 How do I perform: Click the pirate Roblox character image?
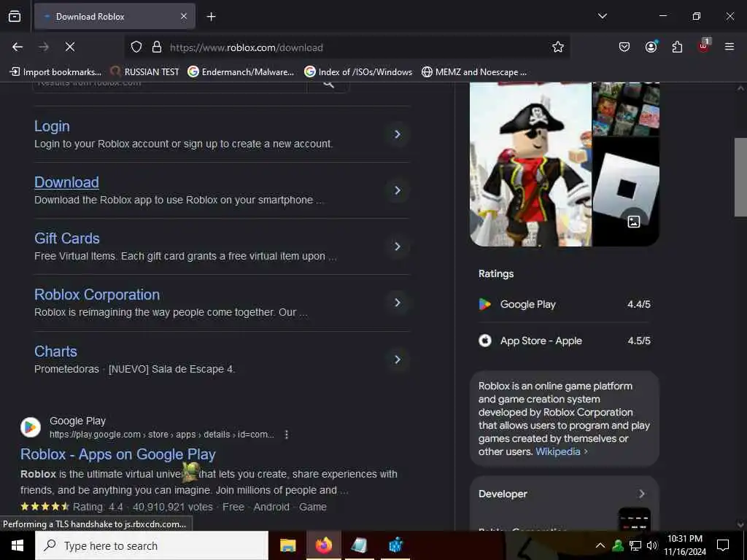(530, 164)
